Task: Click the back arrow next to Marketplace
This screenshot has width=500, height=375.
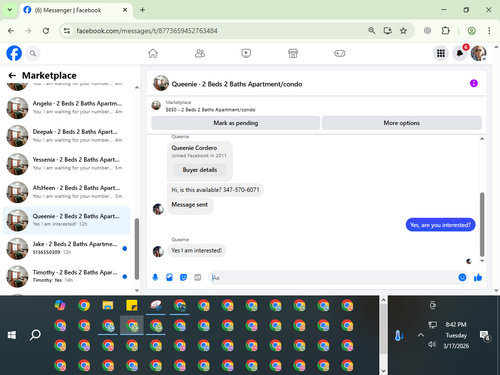Action: 12,76
